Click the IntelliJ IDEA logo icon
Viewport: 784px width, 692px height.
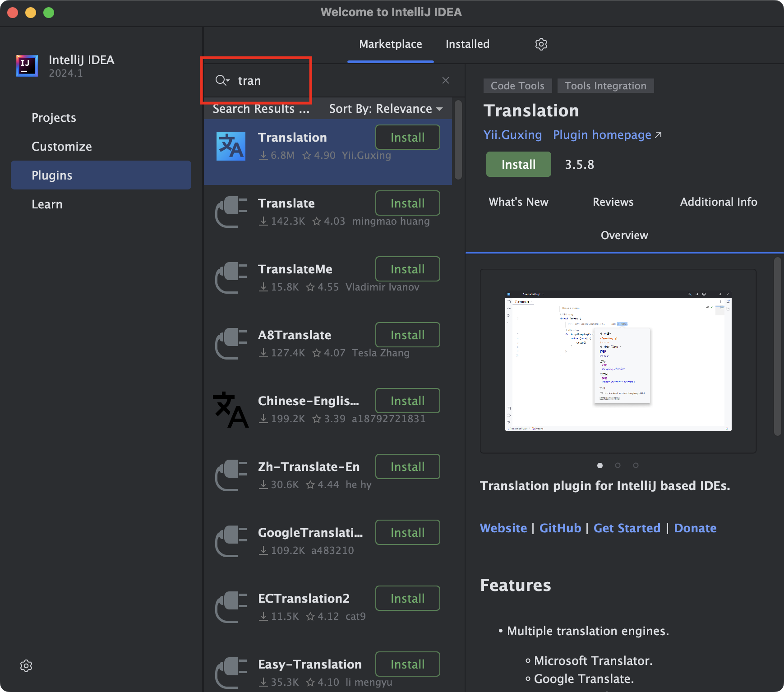(27, 66)
